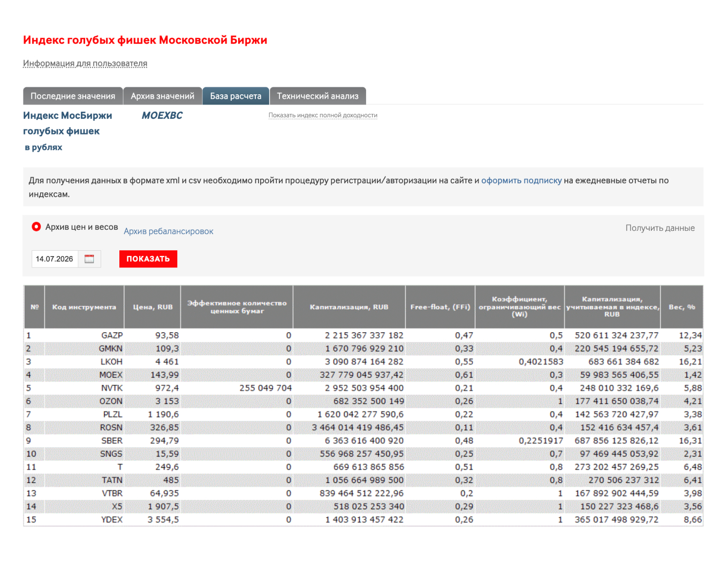Click the SBER weight 16,31
728x562 pixels.
click(x=691, y=440)
